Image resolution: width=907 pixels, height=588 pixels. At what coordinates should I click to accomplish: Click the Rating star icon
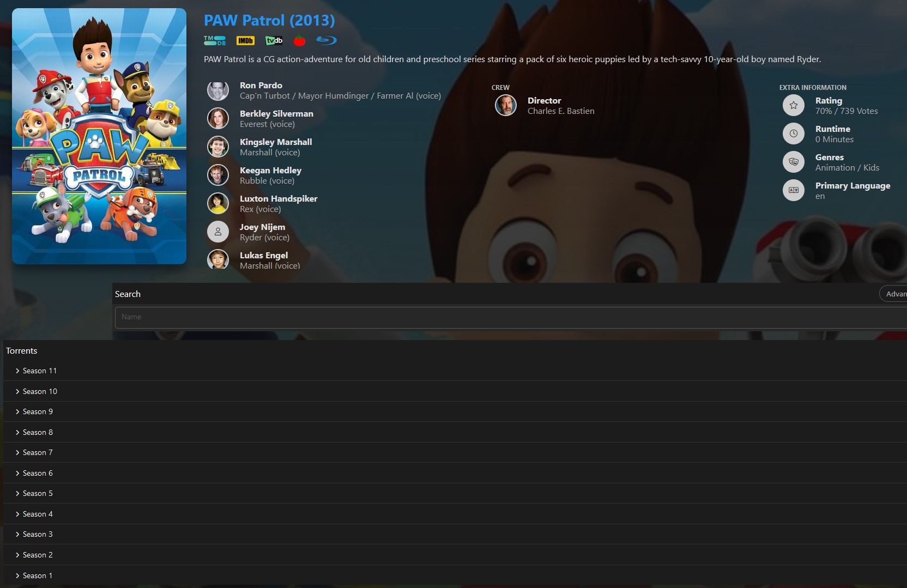794,105
